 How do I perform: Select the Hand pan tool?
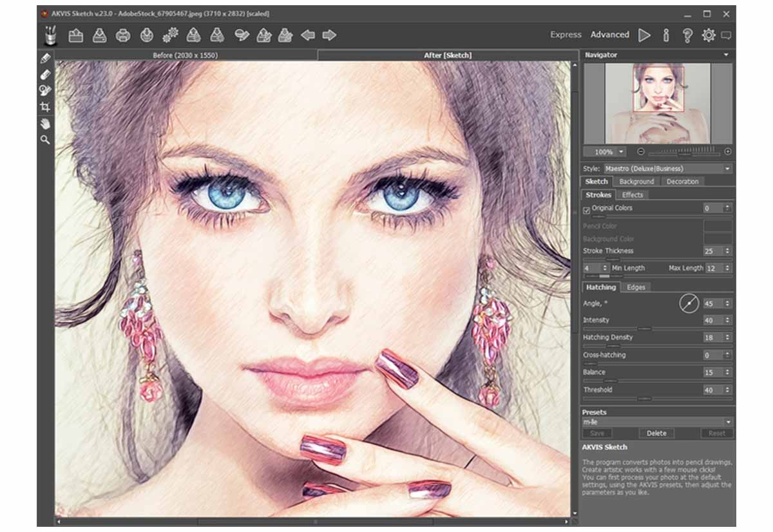(45, 123)
